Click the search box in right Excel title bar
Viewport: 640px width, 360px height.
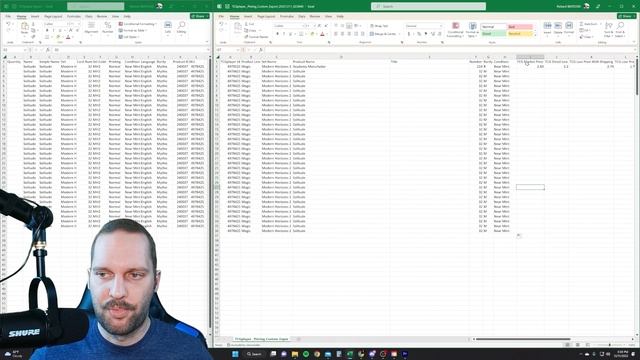(428, 6)
